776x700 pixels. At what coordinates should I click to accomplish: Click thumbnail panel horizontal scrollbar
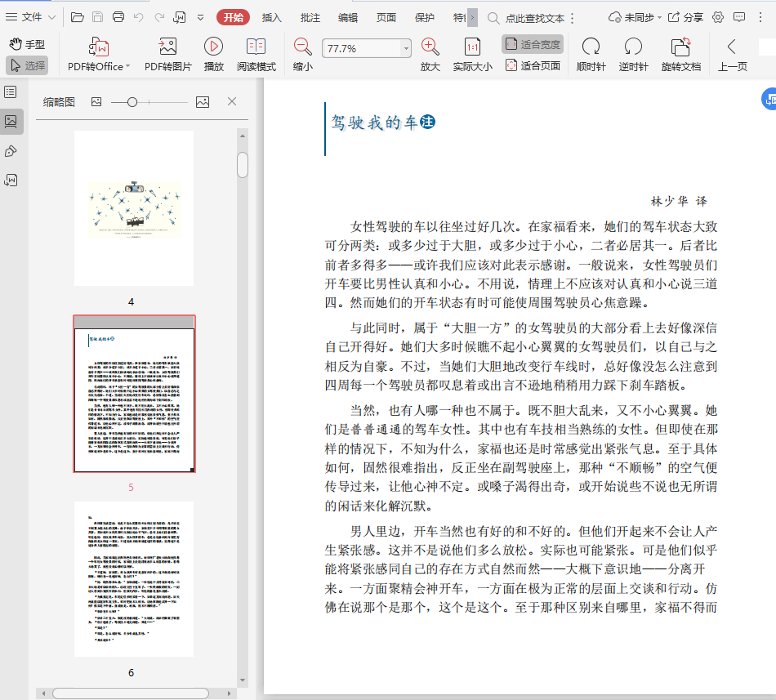point(131,693)
